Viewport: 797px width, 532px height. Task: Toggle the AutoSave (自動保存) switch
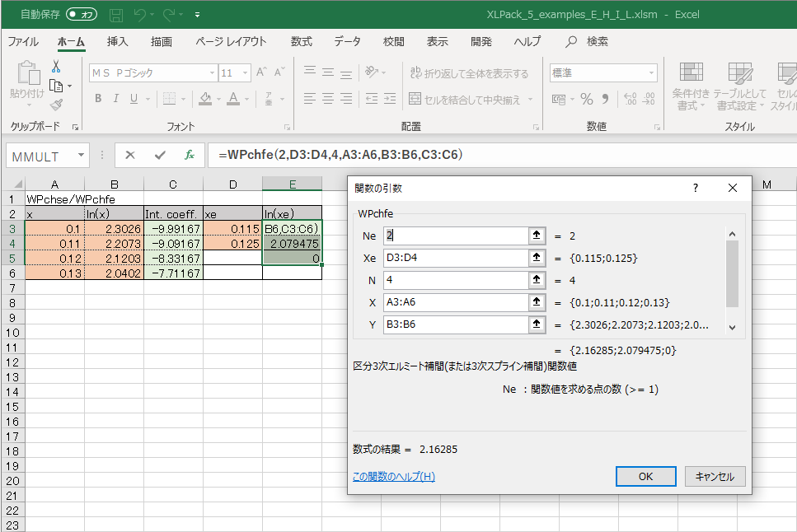(x=81, y=15)
